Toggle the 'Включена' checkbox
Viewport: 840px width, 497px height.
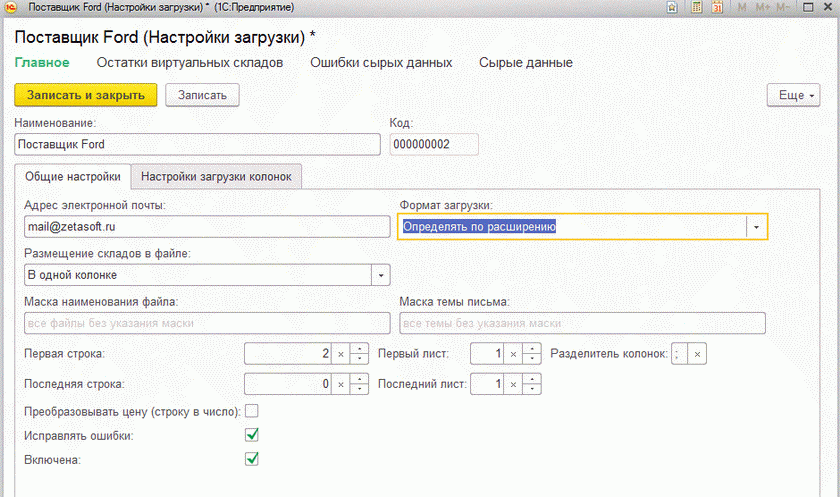pyautogui.click(x=252, y=459)
